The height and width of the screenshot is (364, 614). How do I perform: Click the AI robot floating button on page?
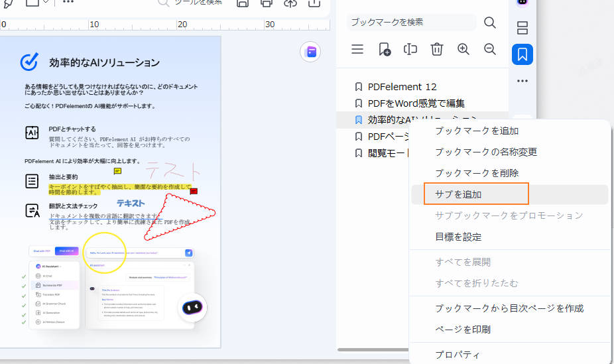[x=192, y=308]
